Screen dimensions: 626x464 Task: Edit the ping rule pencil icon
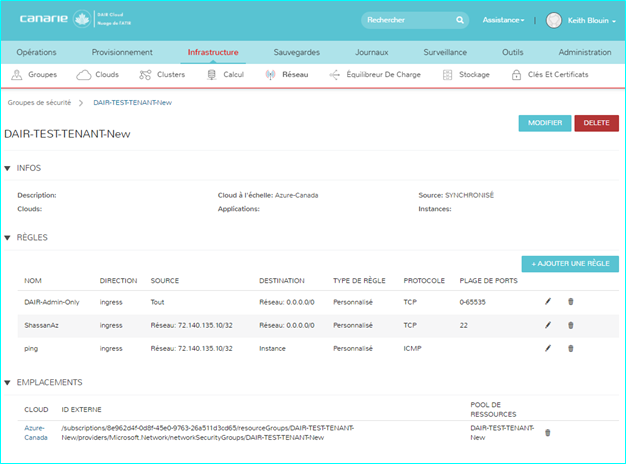(x=548, y=348)
